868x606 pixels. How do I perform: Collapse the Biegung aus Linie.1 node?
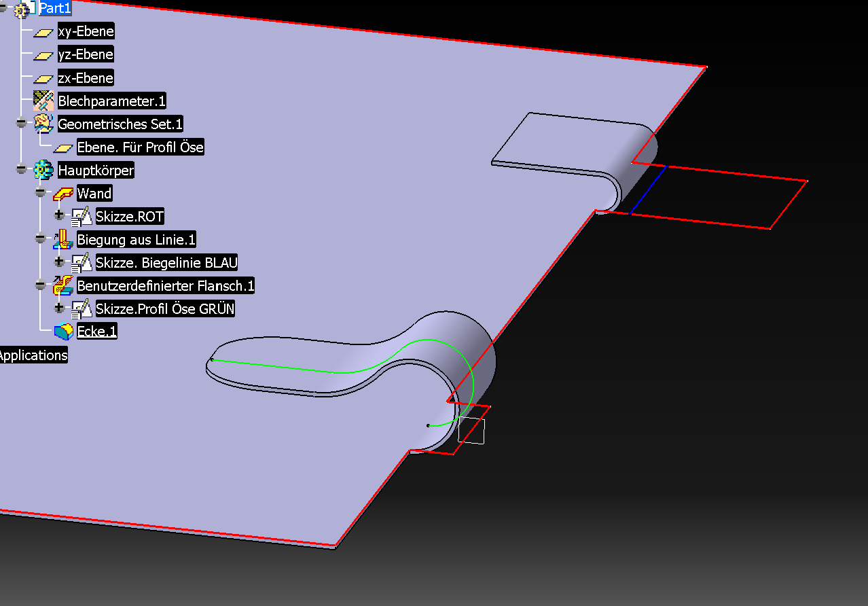(40, 238)
